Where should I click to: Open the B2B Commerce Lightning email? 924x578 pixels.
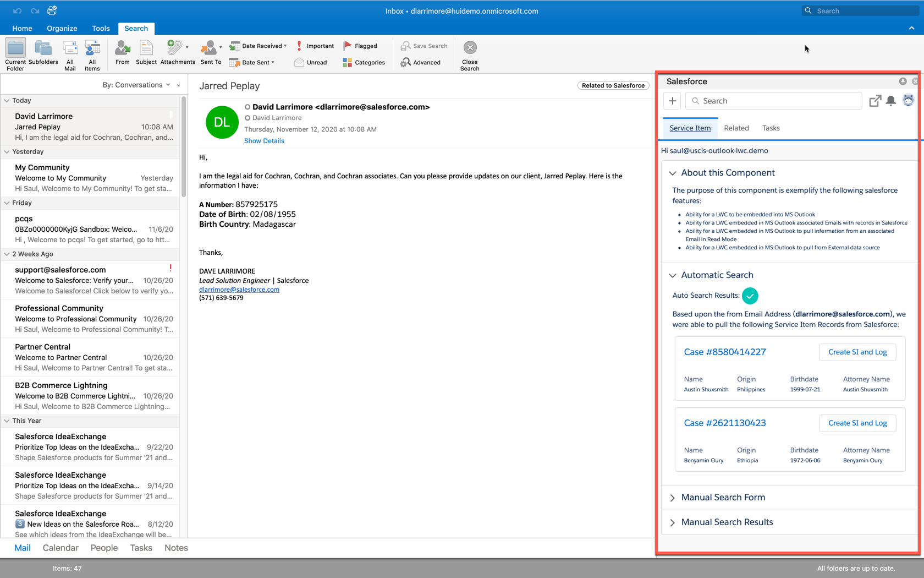click(91, 396)
